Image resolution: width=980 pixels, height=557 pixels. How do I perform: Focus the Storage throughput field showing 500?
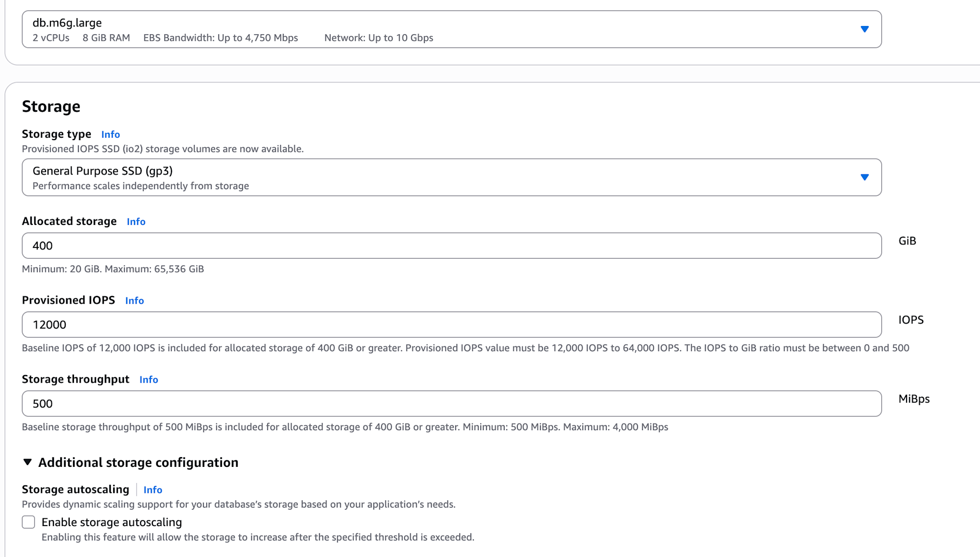coord(451,404)
